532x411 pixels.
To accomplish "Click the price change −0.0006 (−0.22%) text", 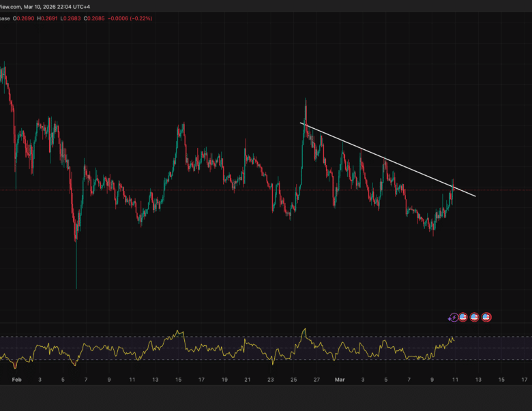I will coord(131,18).
